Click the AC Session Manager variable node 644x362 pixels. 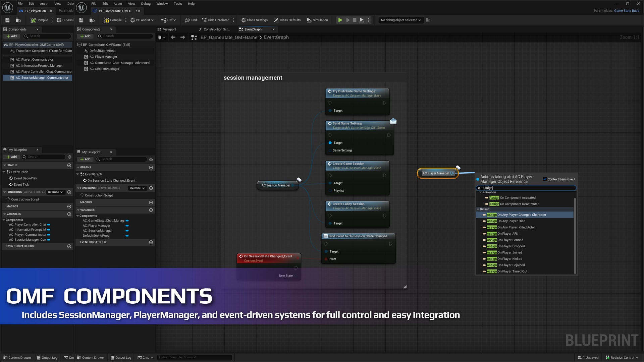tap(277, 186)
